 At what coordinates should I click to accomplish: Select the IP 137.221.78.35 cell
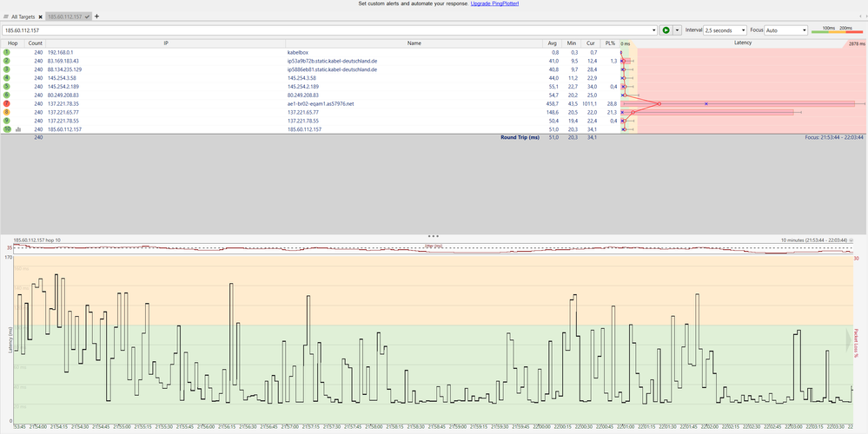(63, 103)
